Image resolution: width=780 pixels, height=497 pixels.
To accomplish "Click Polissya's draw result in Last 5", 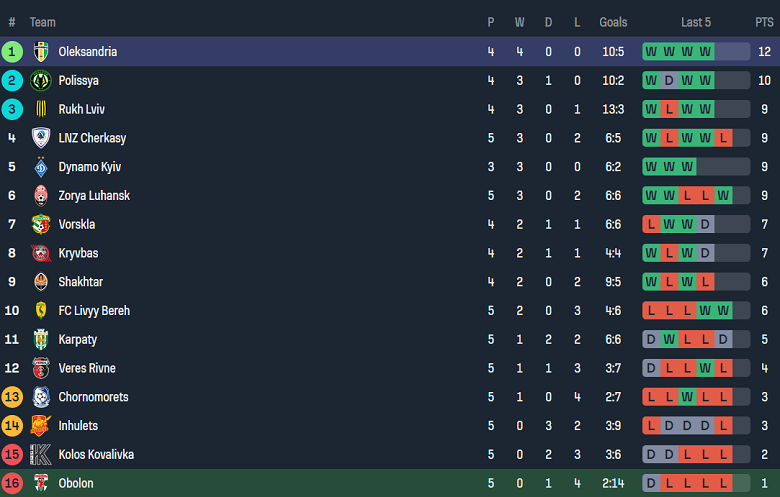I will coord(669,81).
